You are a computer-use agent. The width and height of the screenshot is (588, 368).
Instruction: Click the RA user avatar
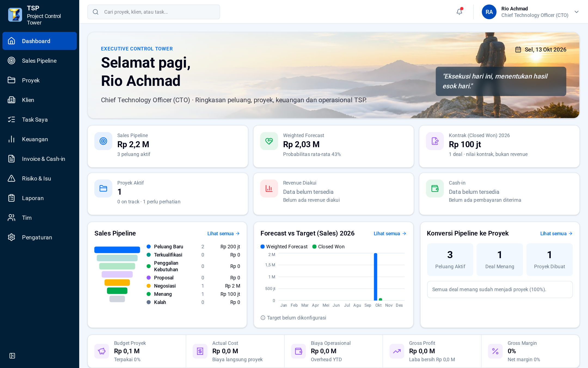pos(489,12)
